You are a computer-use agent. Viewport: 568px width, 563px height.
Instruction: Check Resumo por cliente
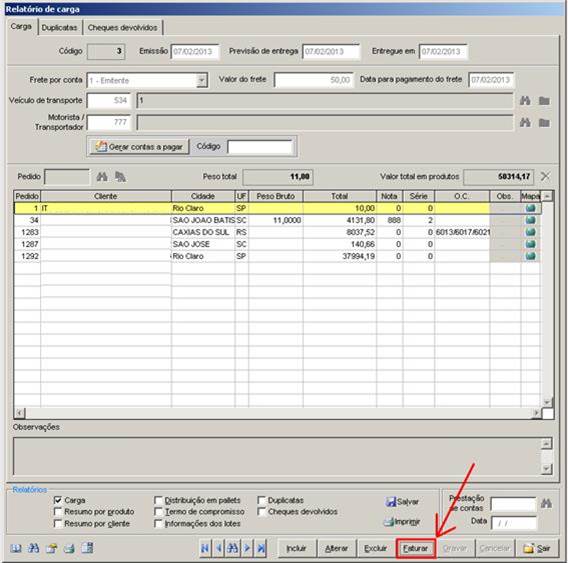(x=57, y=524)
